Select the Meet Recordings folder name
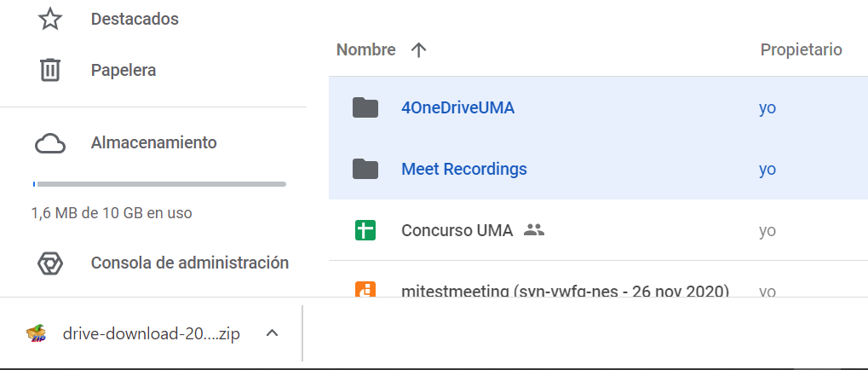This screenshot has height=370, width=868. 464,169
